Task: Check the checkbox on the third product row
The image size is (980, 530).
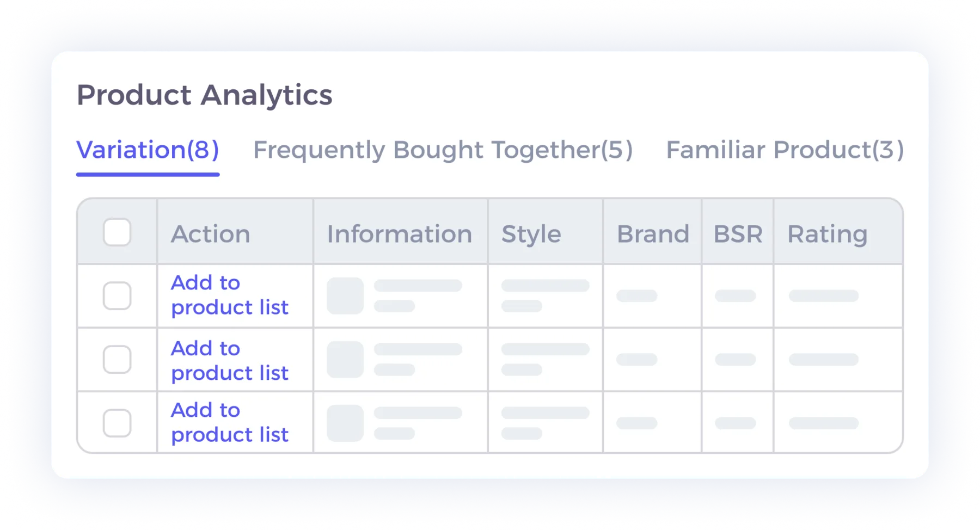Action: pyautogui.click(x=117, y=422)
